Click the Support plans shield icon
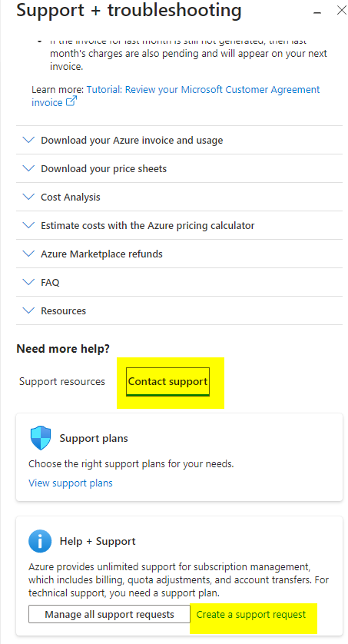348x644 pixels. point(41,438)
